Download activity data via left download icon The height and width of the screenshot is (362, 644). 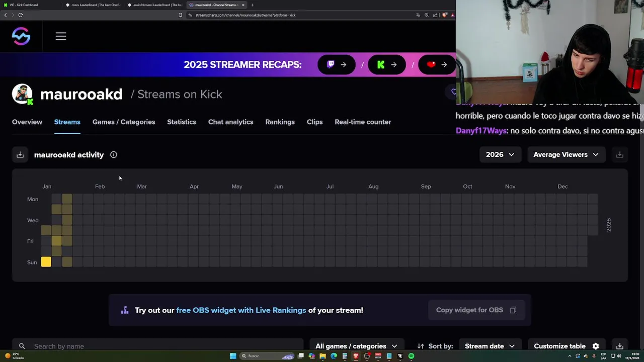pos(20,155)
